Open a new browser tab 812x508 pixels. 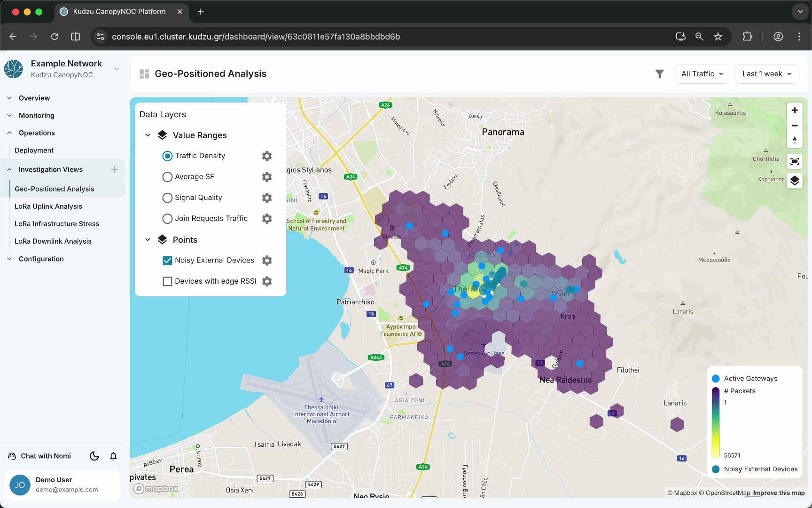point(201,12)
